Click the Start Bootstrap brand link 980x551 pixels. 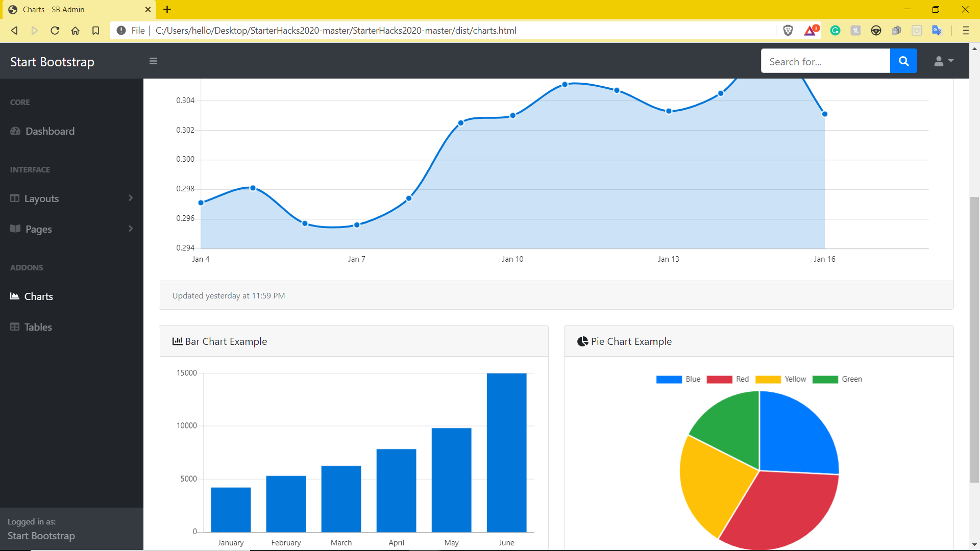[52, 62]
